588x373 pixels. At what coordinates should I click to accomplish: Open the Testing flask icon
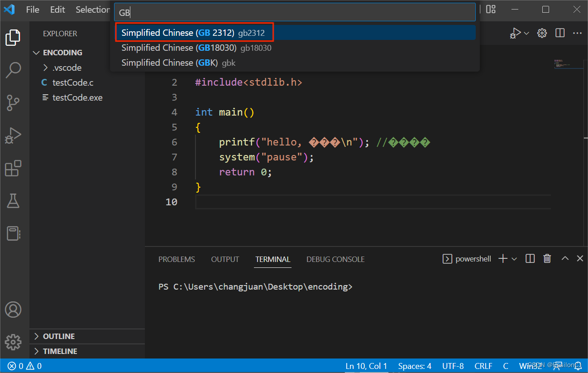pos(13,200)
